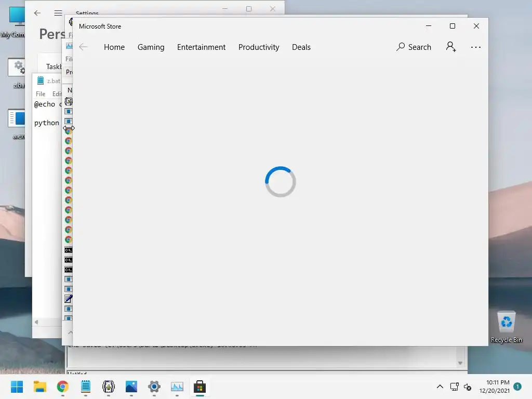Open the Photos app on taskbar
Screen dimensions: 532x399
click(131, 387)
